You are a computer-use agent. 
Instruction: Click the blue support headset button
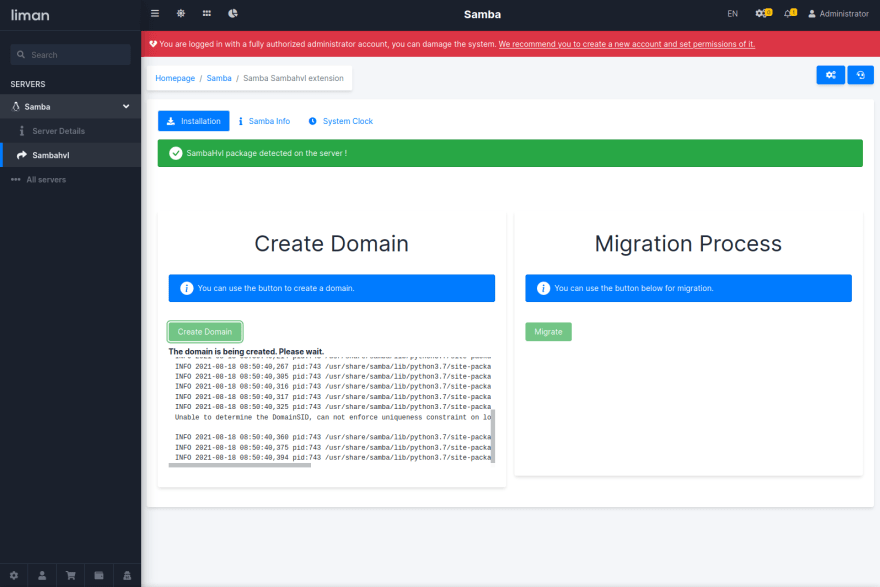point(860,75)
